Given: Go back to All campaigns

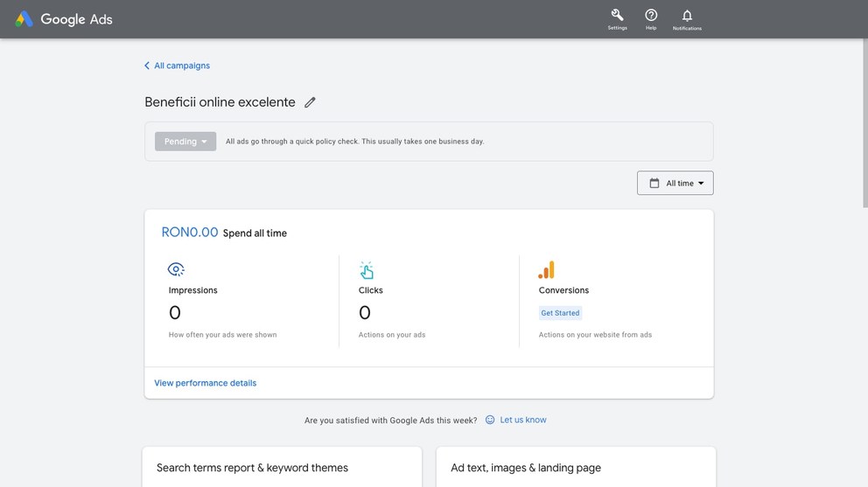Looking at the screenshot, I should [177, 66].
